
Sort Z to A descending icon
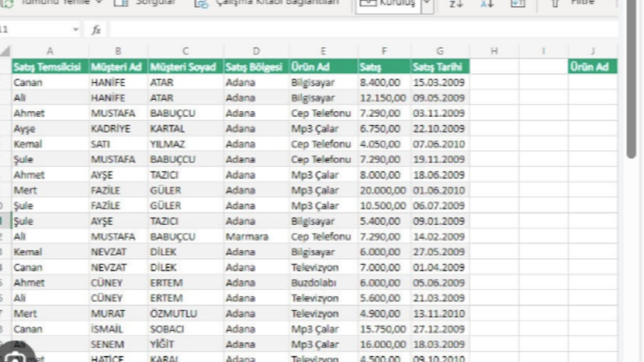point(456,3)
